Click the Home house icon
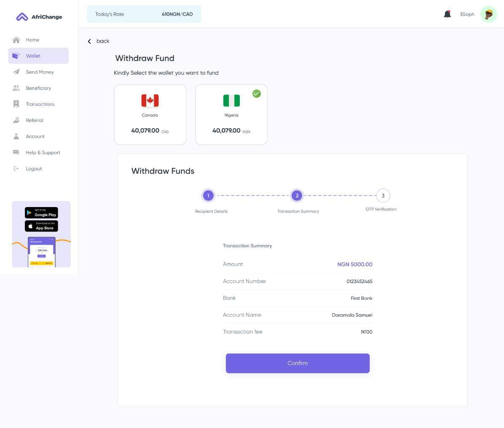 16,40
